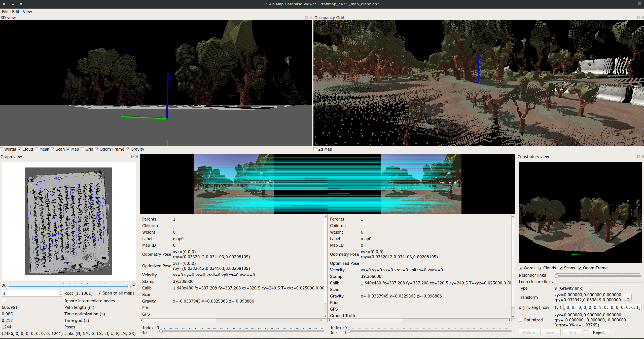The width and height of the screenshot is (644, 339).
Task: Float the 3D view dock panel
Action: (x=306, y=18)
